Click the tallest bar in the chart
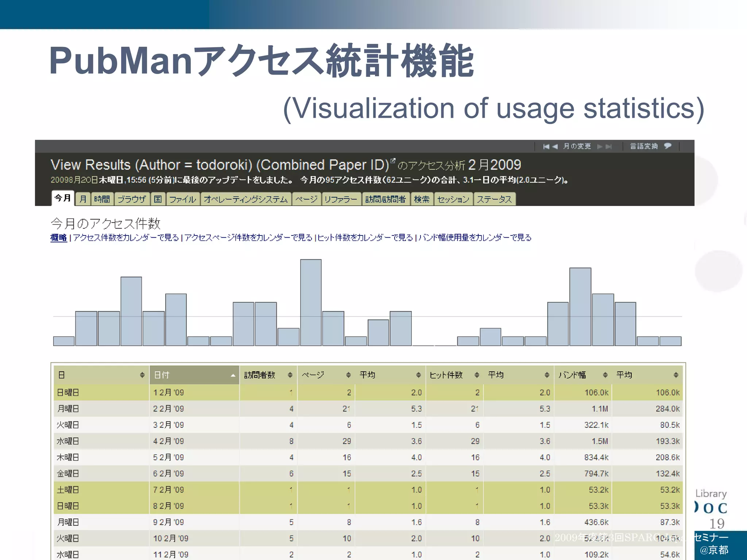The width and height of the screenshot is (747, 560). pos(311,303)
